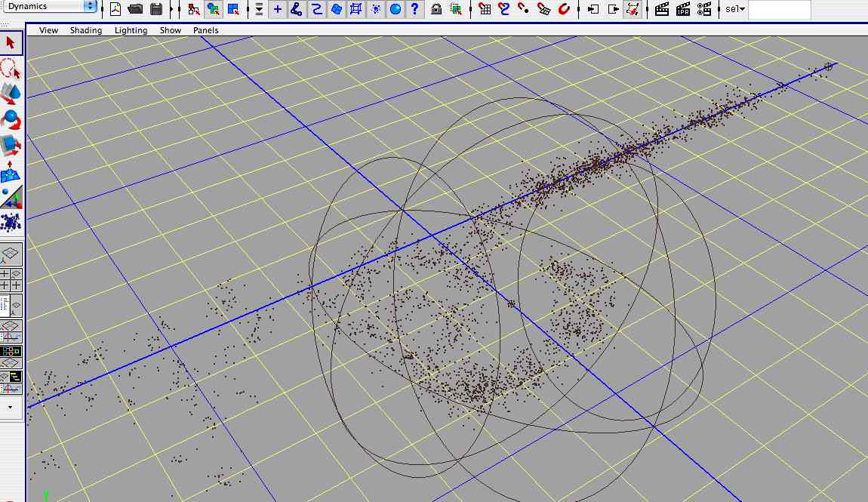Toggle the select by object type mode
The width and height of the screenshot is (868, 502).
(x=214, y=10)
